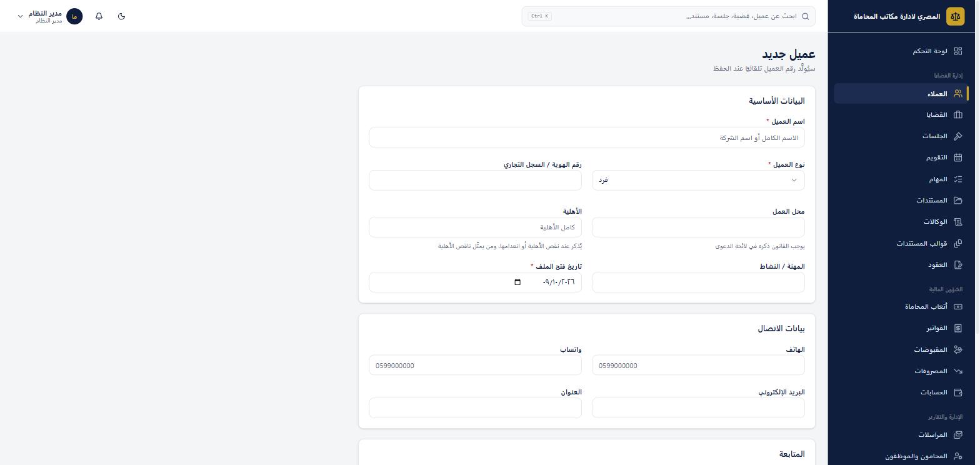Viewport: 980px width, 465px height.
Task: Click the invoices receipt icon
Action: pyautogui.click(x=958, y=328)
